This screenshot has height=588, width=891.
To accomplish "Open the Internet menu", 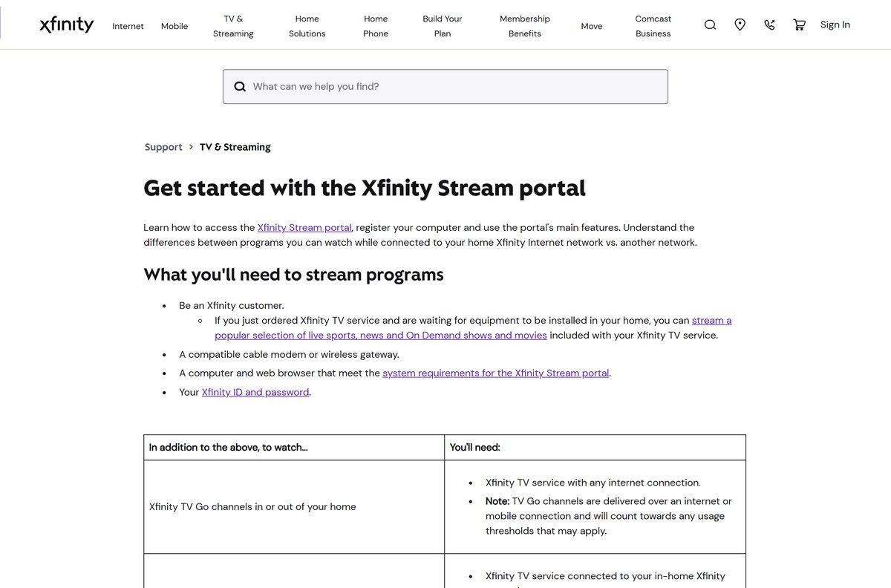I will pos(128,26).
